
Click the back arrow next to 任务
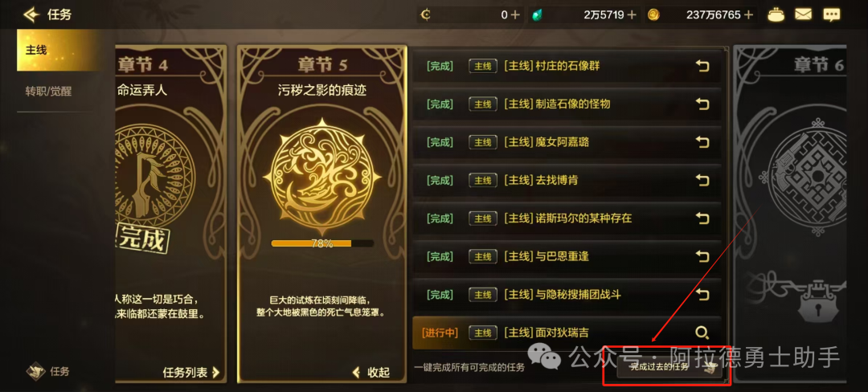coord(31,14)
